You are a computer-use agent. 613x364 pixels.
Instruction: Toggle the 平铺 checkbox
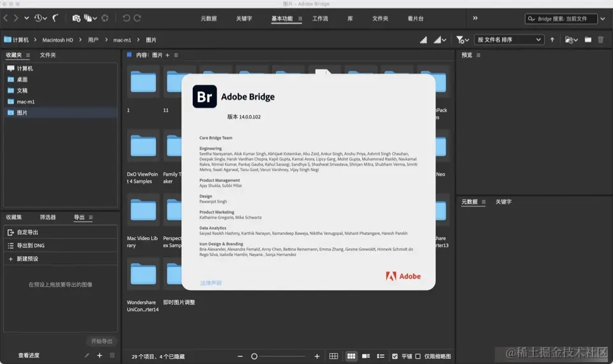(x=395, y=356)
